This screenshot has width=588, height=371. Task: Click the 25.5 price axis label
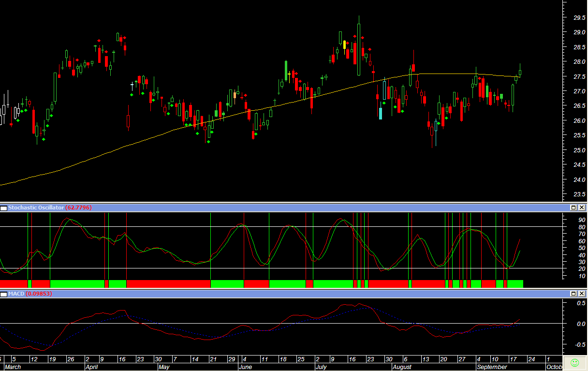coord(579,135)
